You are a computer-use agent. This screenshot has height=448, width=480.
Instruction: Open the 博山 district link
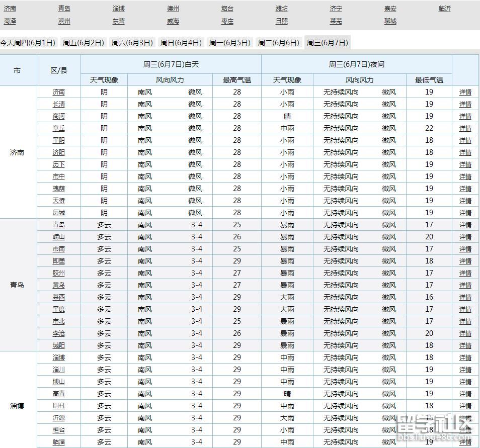[x=59, y=382]
